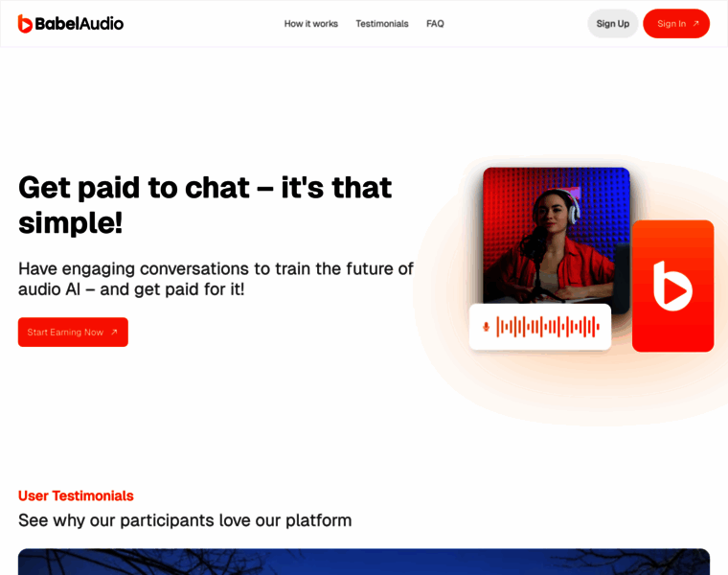Open the FAQ nav link
Image resolution: width=728 pixels, height=575 pixels.
(435, 24)
